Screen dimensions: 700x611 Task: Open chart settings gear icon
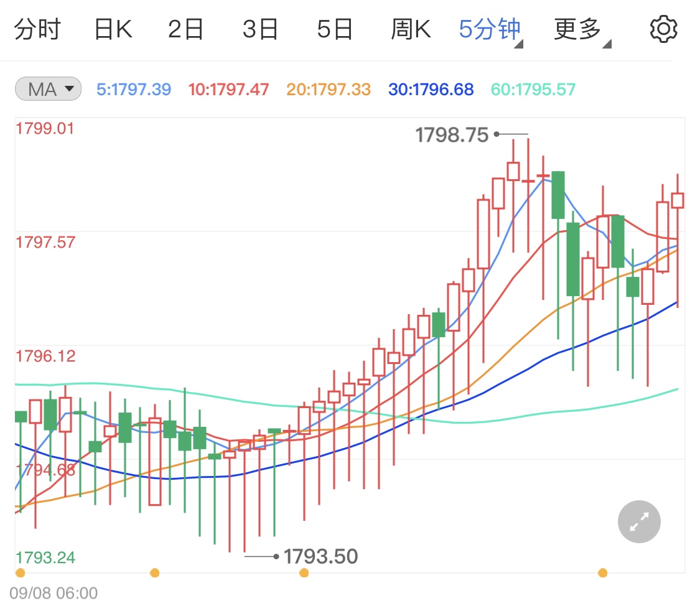pos(663,29)
